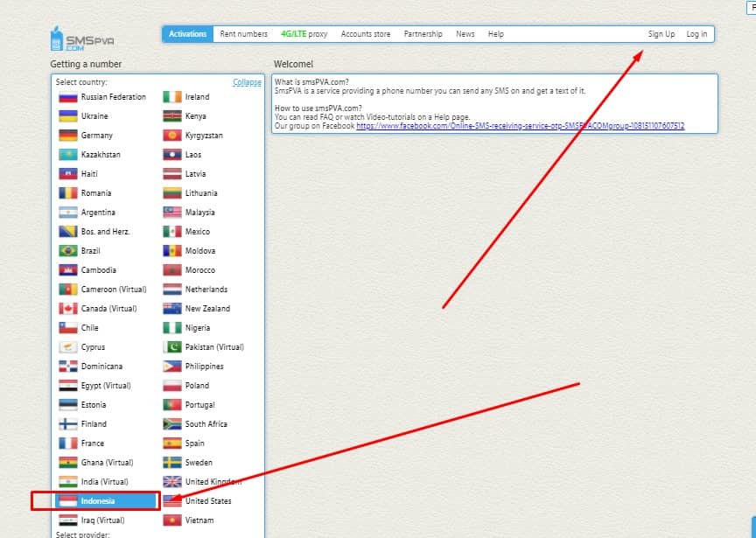Choose the New Zealand flag icon
This screenshot has height=538, width=756.
coord(172,309)
